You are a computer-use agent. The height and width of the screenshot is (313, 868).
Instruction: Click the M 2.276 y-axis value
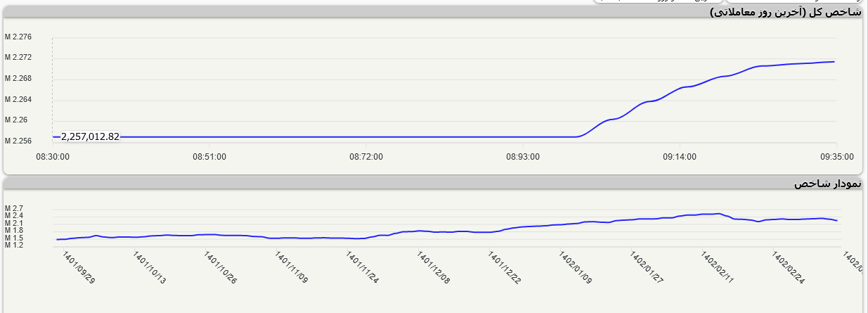click(18, 37)
